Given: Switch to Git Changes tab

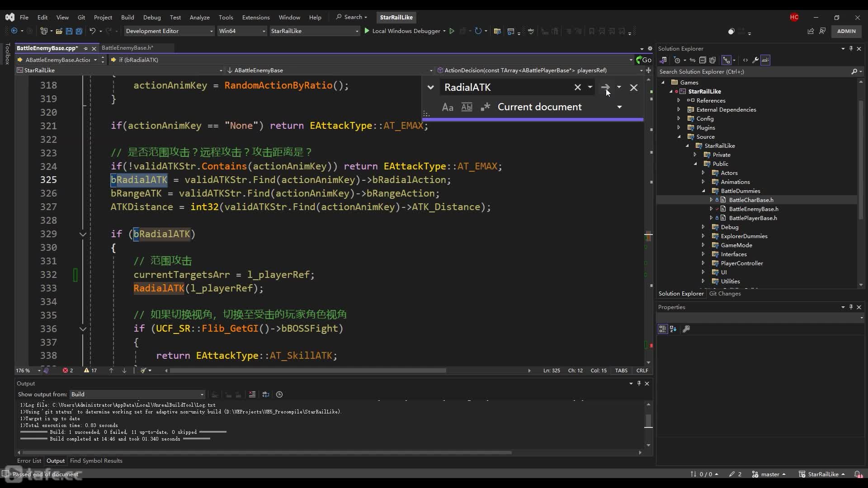Looking at the screenshot, I should coord(725,294).
